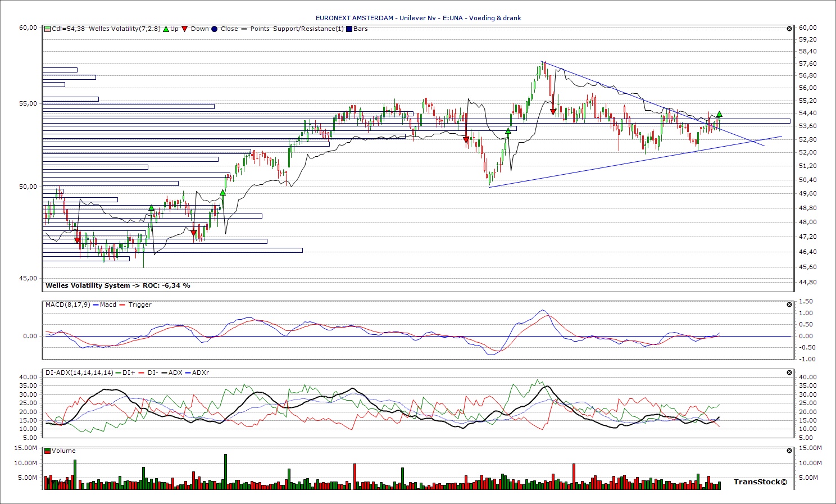
Task: Click the 44,80 right price axis label
Action: pos(807,282)
